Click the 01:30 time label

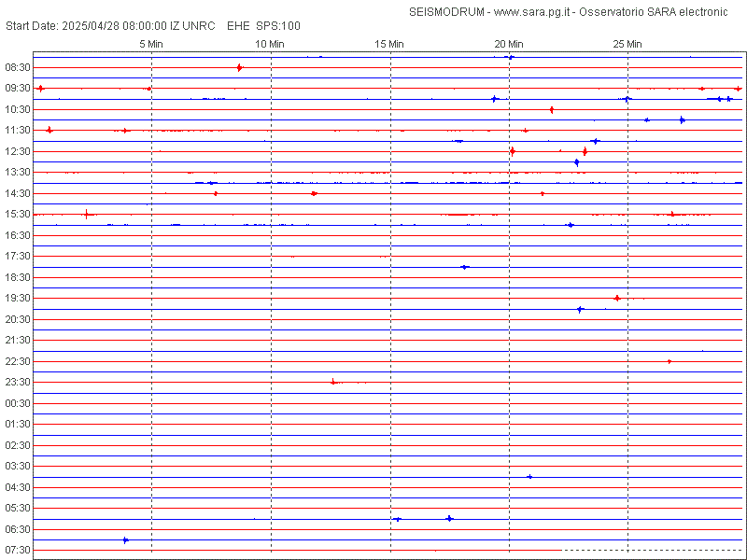click(18, 424)
